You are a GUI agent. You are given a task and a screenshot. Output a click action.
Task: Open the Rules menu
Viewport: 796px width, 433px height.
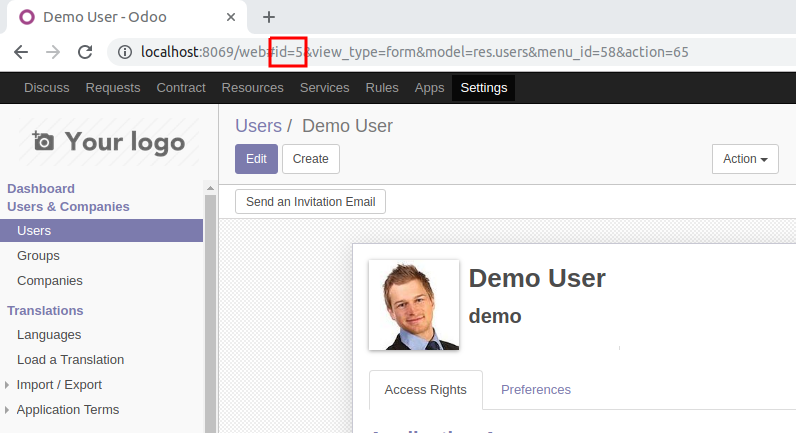[382, 88]
